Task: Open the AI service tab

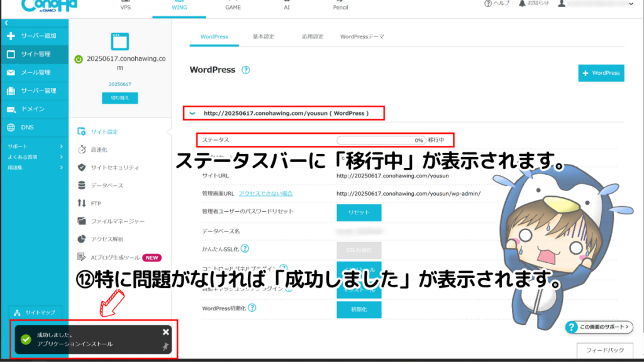Action: [287, 7]
